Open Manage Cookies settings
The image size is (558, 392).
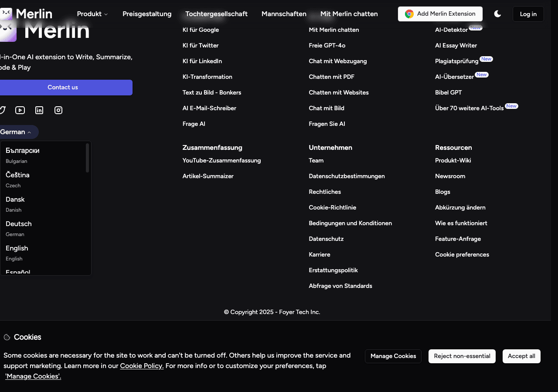[393, 356]
